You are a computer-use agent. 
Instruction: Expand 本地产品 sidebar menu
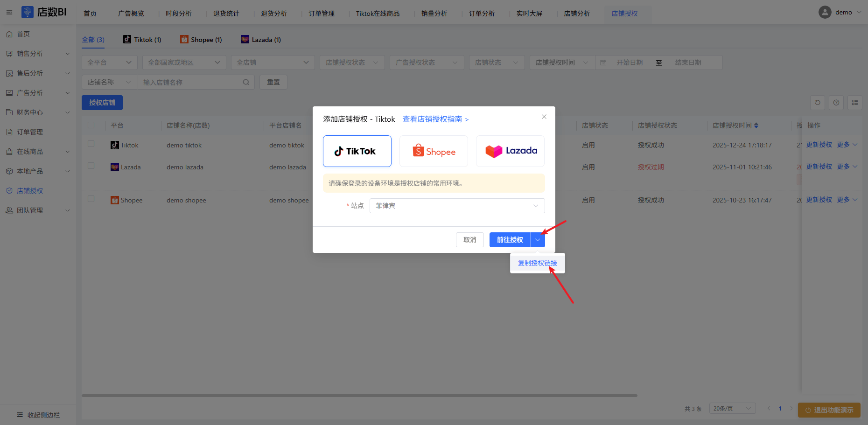[38, 171]
